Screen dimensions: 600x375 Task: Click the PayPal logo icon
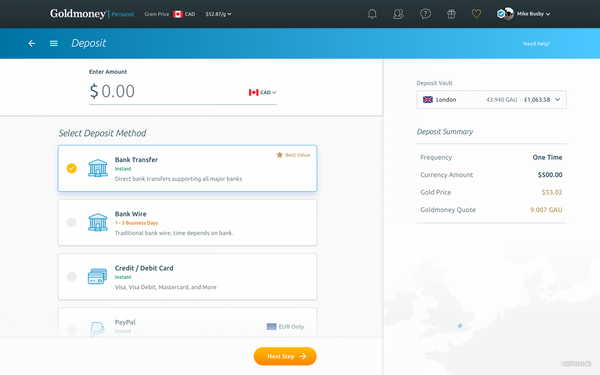(x=97, y=329)
